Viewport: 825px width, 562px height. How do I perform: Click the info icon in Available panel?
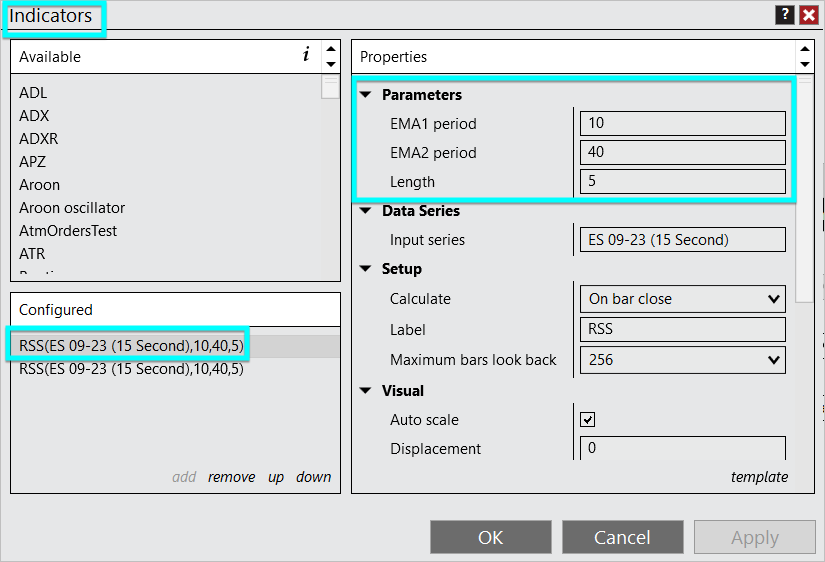306,56
